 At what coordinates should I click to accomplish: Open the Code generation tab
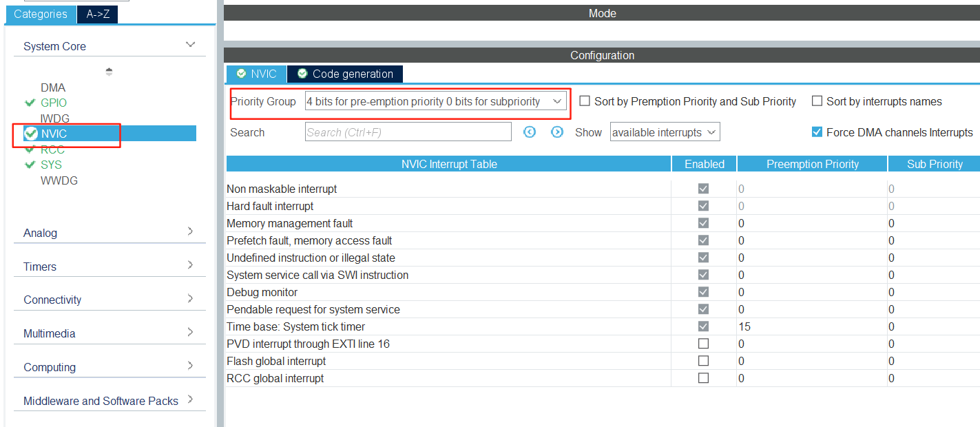click(x=345, y=74)
